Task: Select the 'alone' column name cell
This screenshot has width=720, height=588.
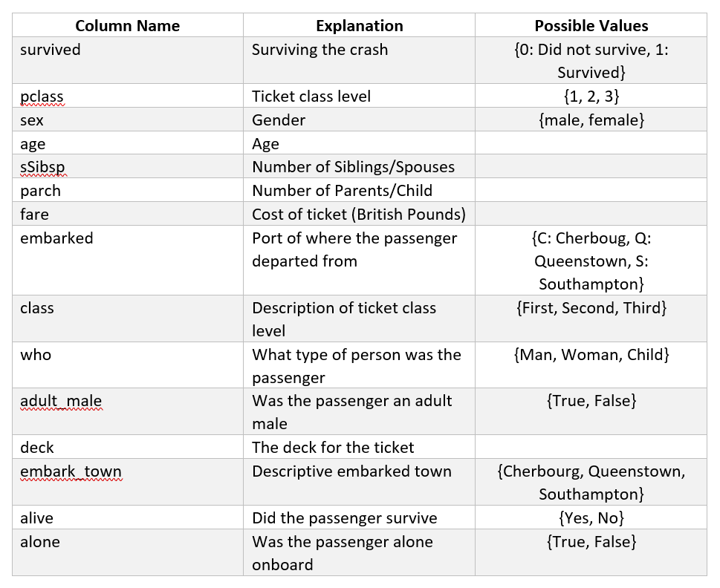Action: click(x=40, y=542)
